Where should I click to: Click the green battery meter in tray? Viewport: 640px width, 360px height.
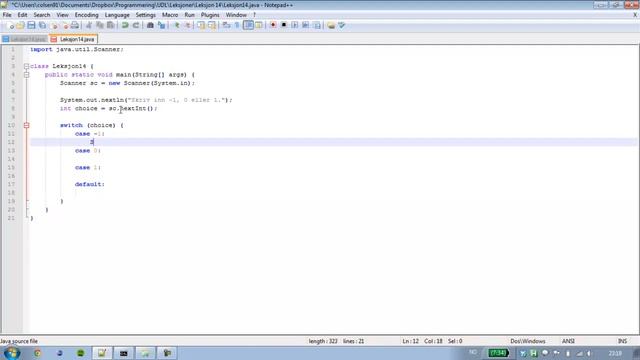(498, 353)
